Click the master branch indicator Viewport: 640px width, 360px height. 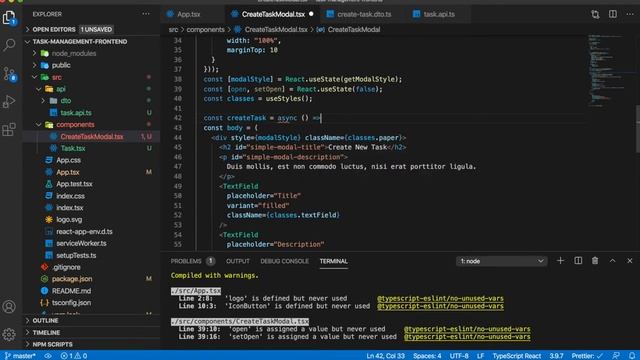point(20,356)
